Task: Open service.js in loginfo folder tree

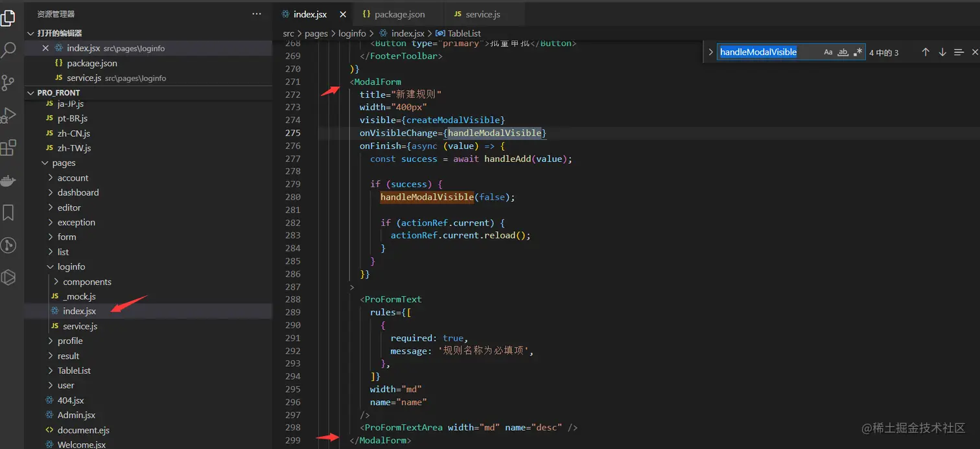Action: coord(80,327)
